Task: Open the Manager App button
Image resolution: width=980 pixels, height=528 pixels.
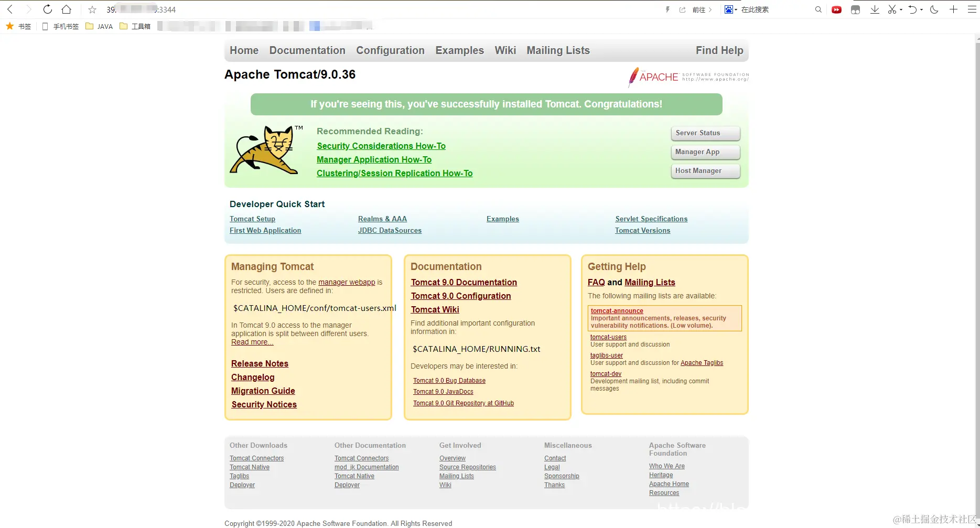Action: [x=705, y=152]
